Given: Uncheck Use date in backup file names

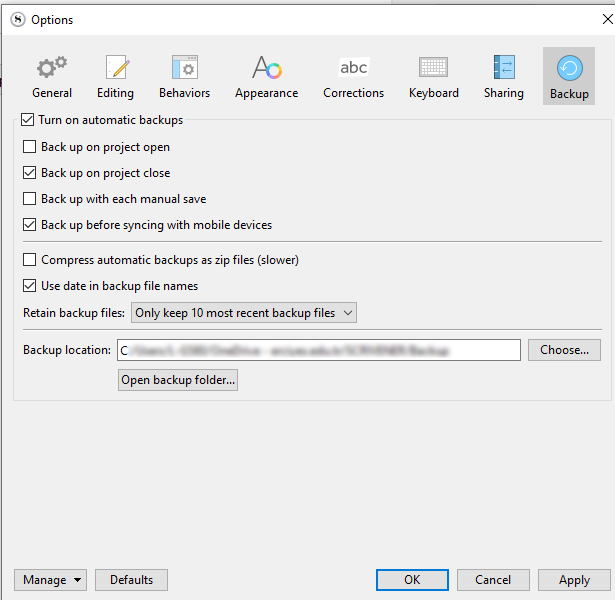Looking at the screenshot, I should [30, 286].
